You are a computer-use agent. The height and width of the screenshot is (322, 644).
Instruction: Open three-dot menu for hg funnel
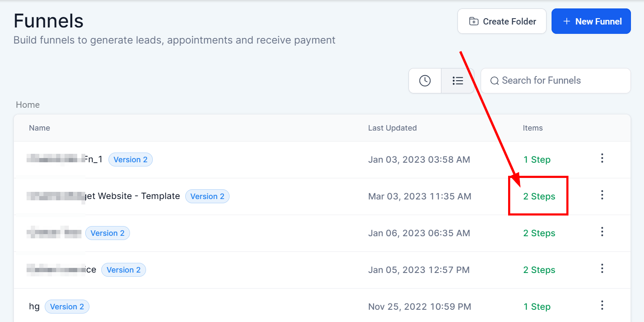(x=602, y=306)
